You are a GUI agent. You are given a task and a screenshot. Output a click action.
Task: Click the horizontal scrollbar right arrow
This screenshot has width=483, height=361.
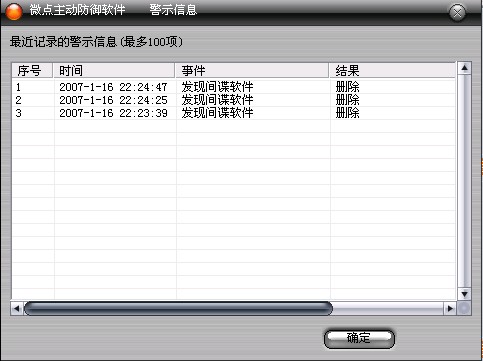pyautogui.click(x=450, y=309)
